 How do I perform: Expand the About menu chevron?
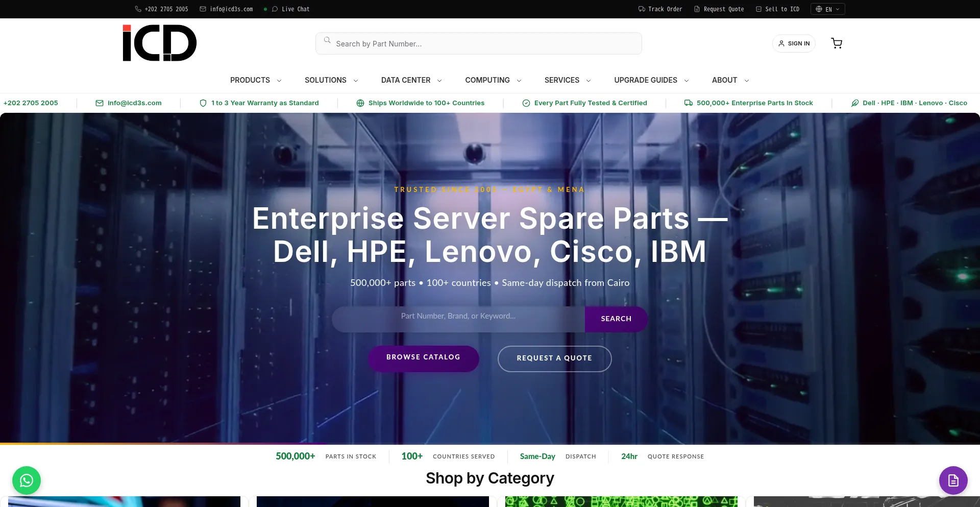[x=747, y=81]
